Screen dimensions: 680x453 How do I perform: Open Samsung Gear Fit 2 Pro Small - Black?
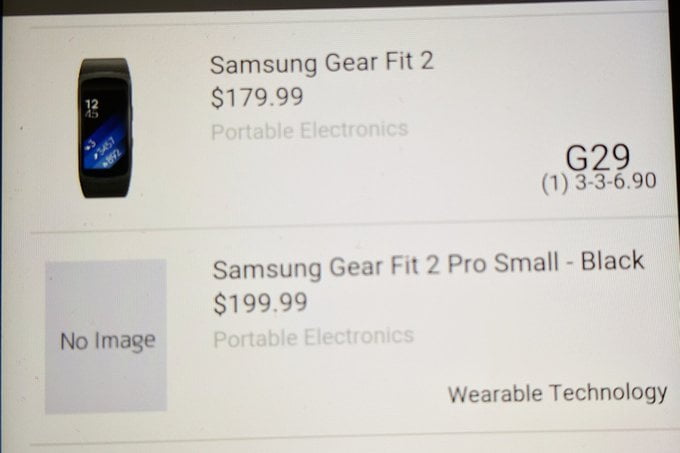428,264
